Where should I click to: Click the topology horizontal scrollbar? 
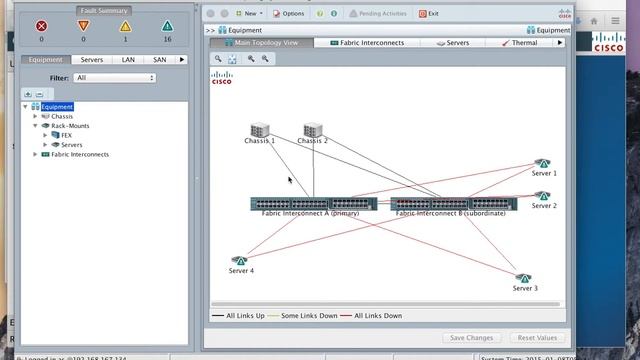(x=386, y=304)
